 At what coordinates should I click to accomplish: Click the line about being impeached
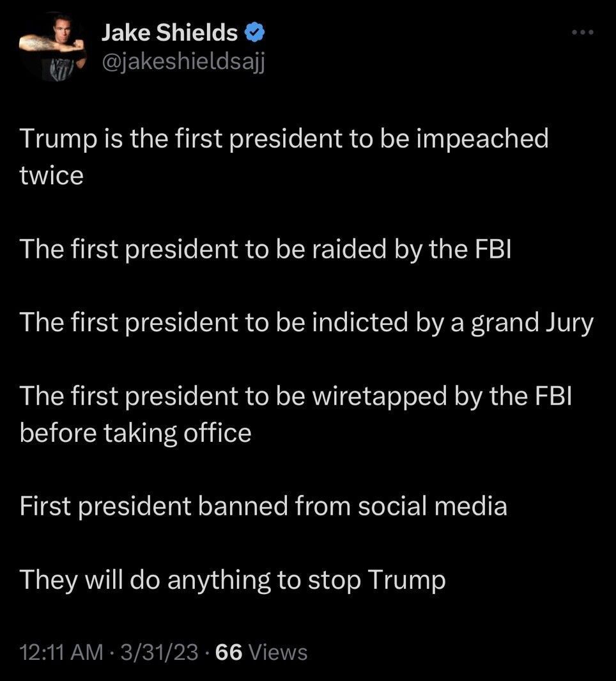284,139
